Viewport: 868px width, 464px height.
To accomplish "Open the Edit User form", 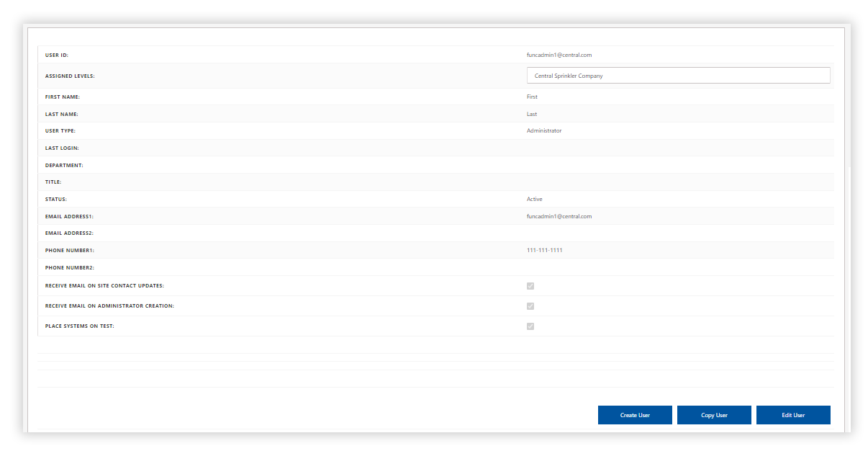I will (792, 415).
